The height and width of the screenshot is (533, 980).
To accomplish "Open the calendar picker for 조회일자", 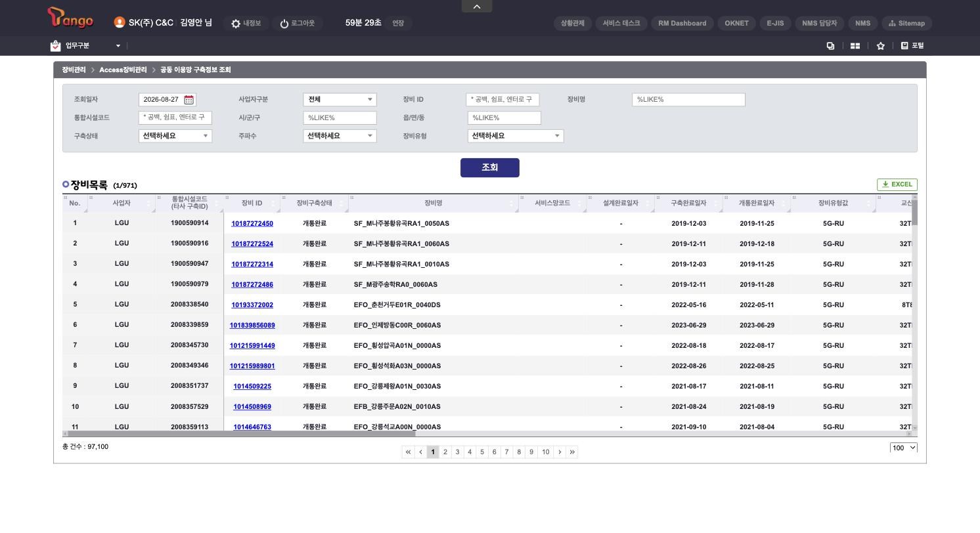I will pyautogui.click(x=189, y=100).
